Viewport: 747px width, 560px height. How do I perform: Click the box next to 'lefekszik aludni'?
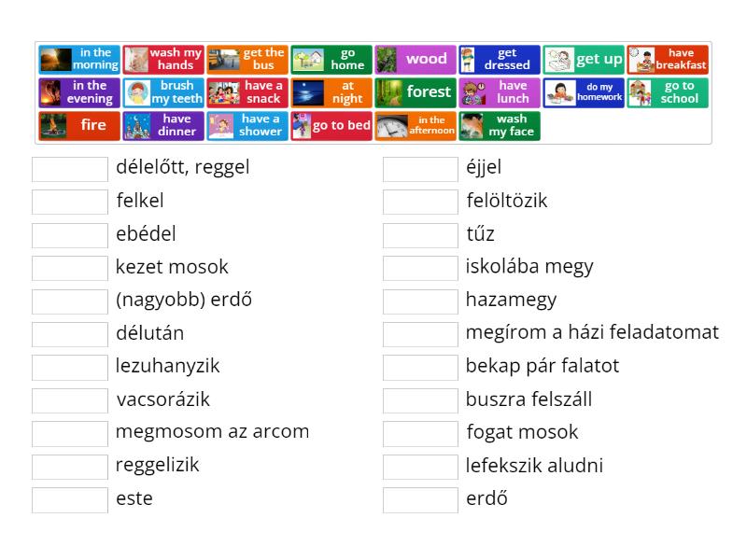point(420,467)
